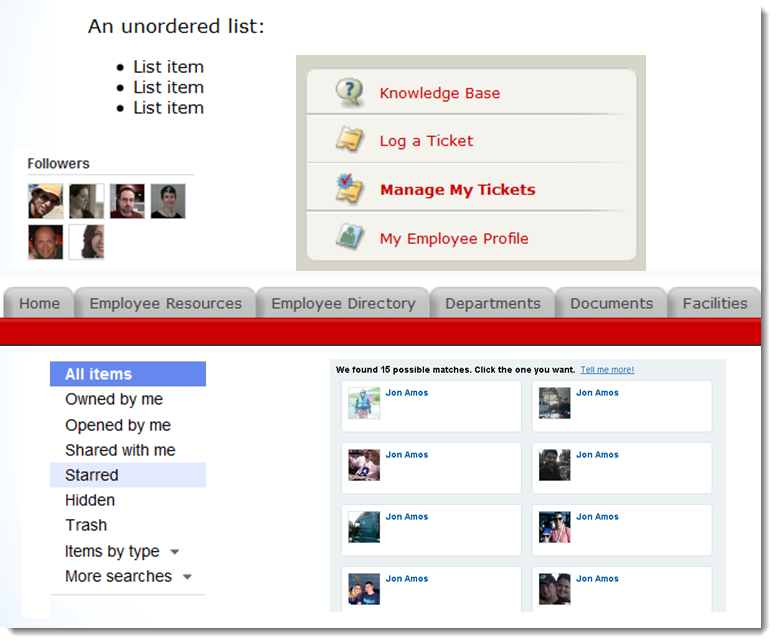This screenshot has width=776, height=643.
Task: Show Hidden items
Action: [x=90, y=500]
